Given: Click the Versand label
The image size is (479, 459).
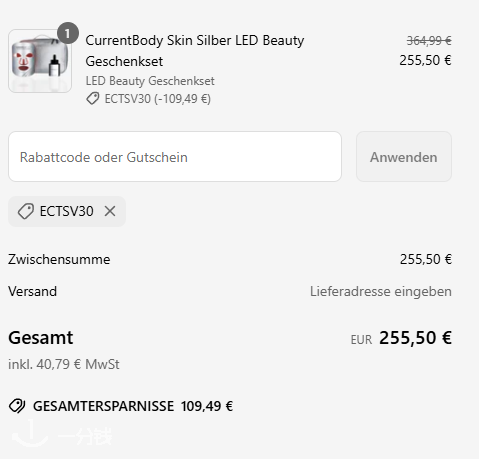Looking at the screenshot, I should coord(32,291).
